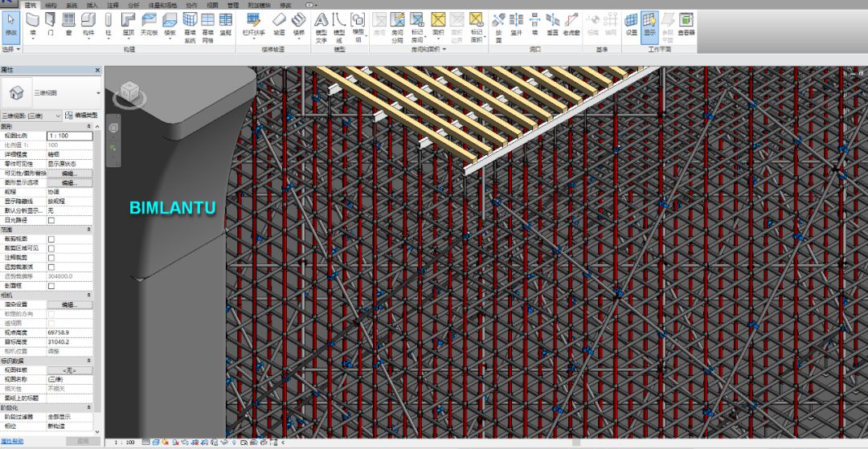Select the By Face (按面) opening tool
This screenshot has height=449, width=868.
[x=498, y=27]
